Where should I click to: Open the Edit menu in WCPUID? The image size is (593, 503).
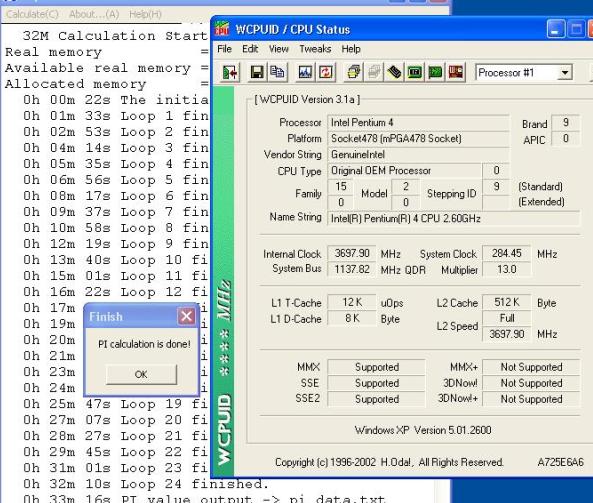250,49
